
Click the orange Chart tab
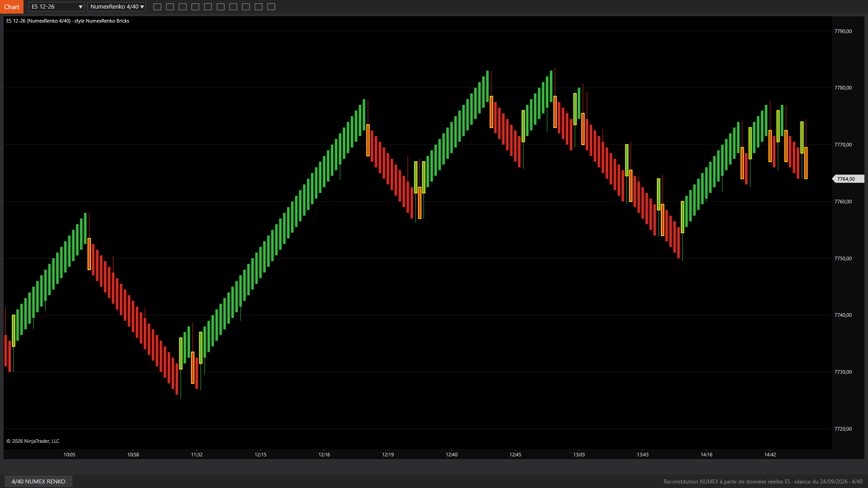tap(12, 7)
